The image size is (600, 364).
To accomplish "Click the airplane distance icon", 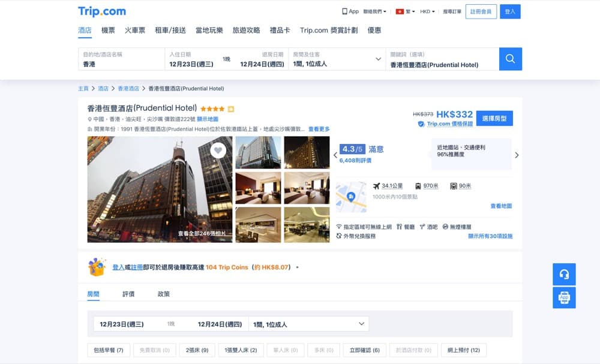I will point(377,186).
